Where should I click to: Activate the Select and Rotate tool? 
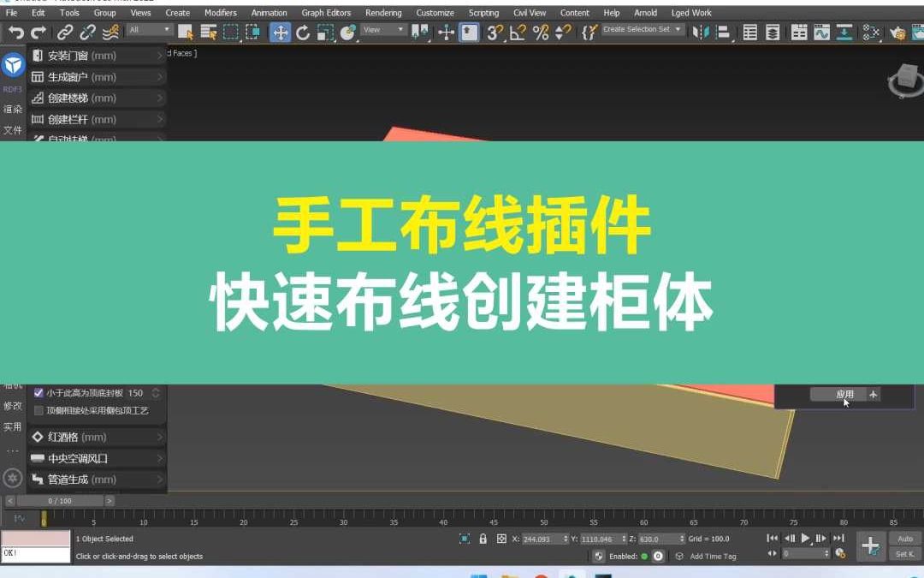tap(303, 33)
